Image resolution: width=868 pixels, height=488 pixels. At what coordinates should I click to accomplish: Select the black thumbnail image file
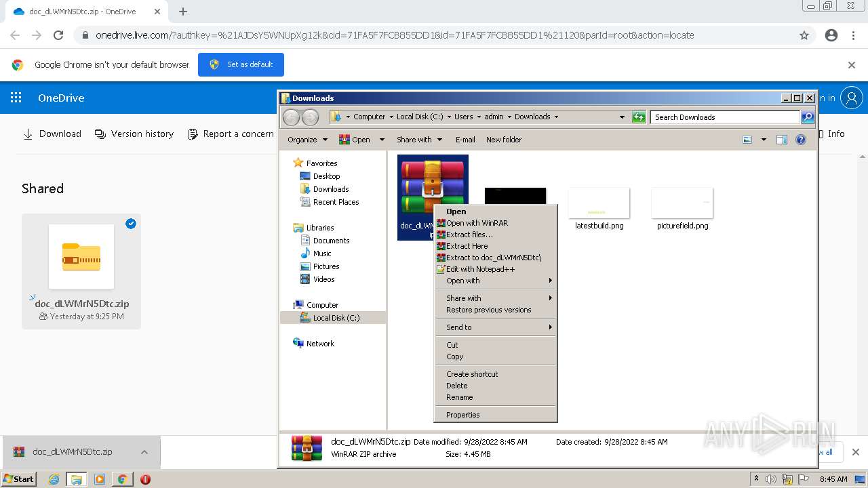point(515,196)
